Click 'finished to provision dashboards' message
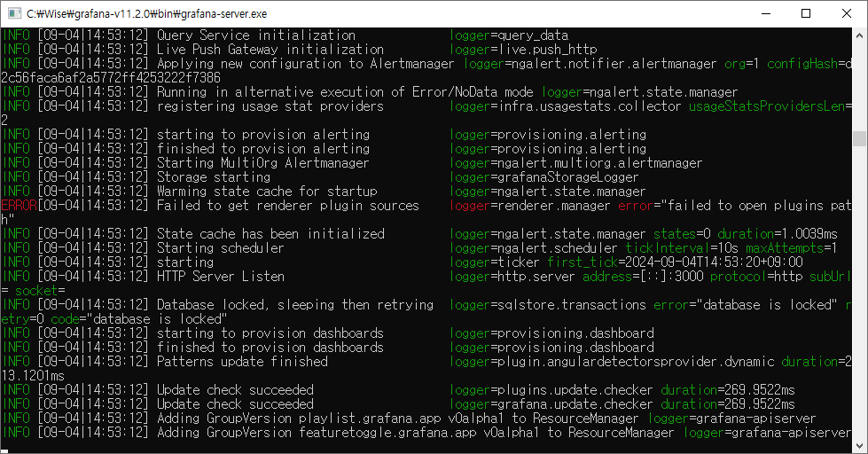The image size is (868, 454). point(270,348)
